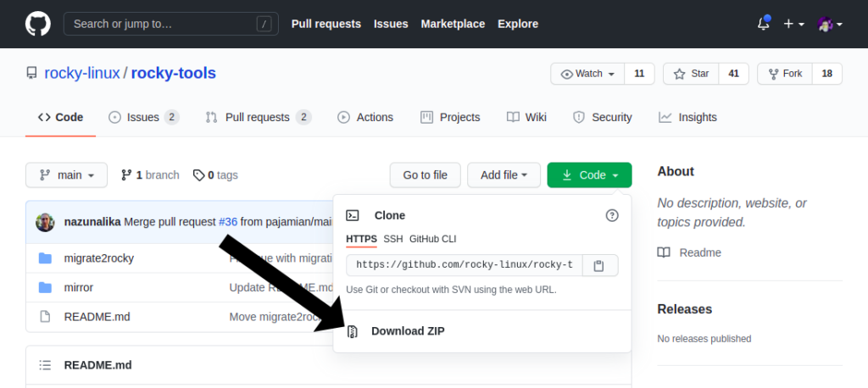Focus the Search or jump to field
Image resolution: width=868 pixels, height=388 pixels.
[171, 24]
